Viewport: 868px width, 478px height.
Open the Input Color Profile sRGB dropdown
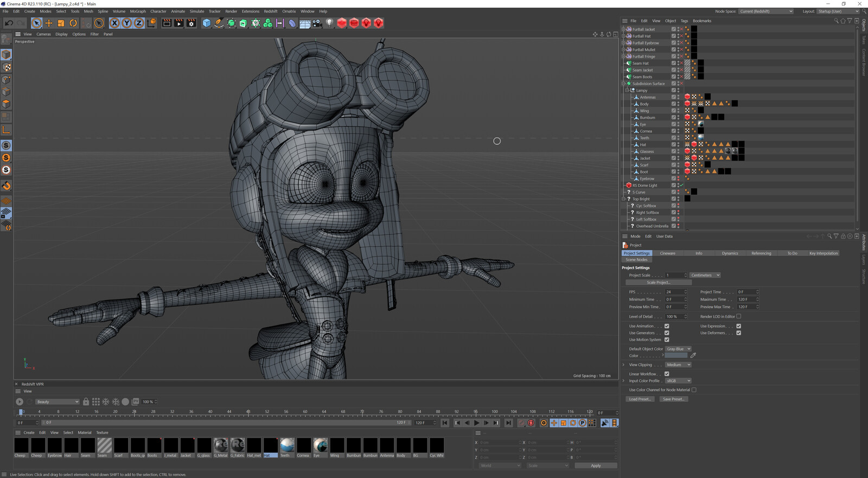pos(678,381)
